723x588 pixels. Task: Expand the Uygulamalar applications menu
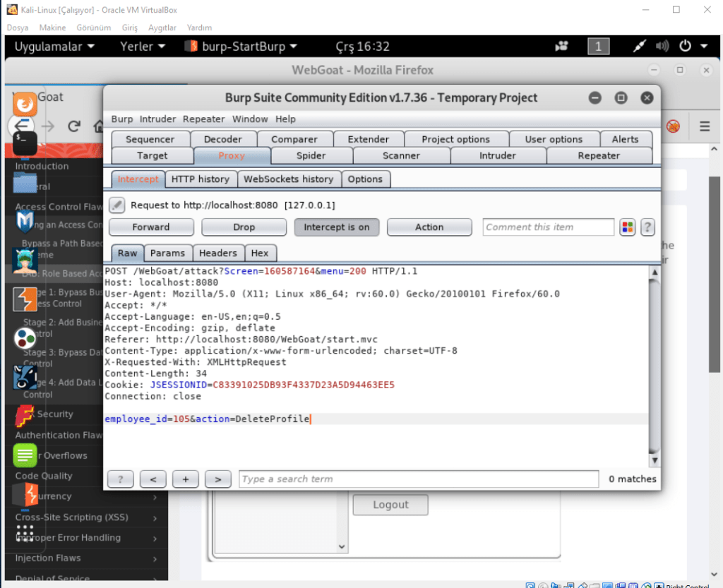(54, 47)
